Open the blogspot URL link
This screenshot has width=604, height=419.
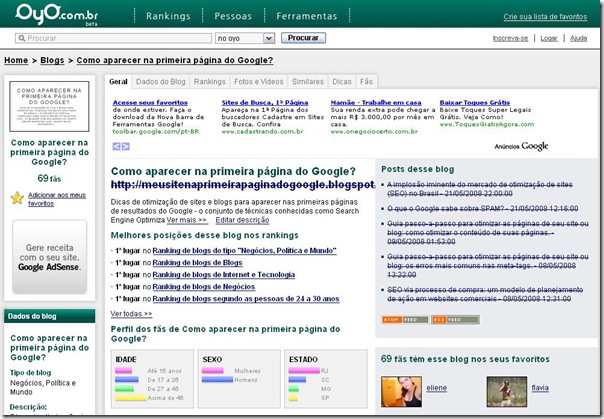(243, 185)
